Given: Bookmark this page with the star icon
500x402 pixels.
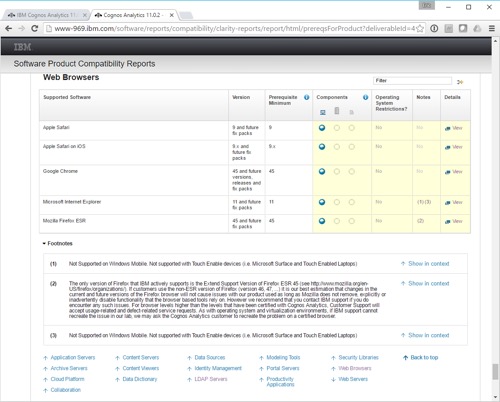Looking at the screenshot, I should (420, 29).
